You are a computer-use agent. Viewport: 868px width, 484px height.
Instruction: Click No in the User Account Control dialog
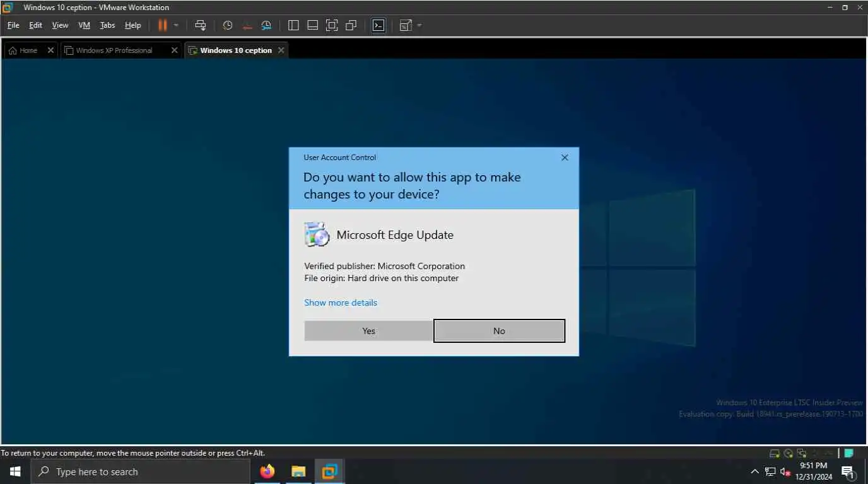tap(499, 331)
